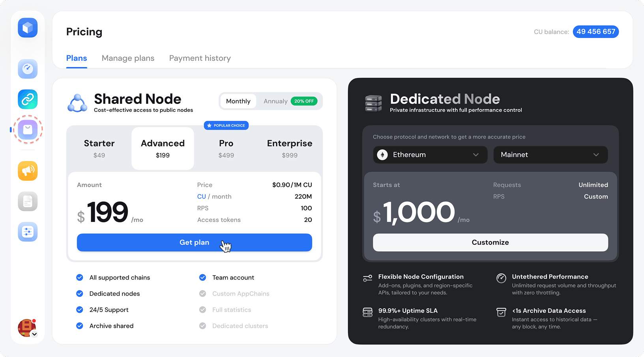The height and width of the screenshot is (357, 644).
Task: Click the Untethered Performance gauge icon
Action: (501, 278)
